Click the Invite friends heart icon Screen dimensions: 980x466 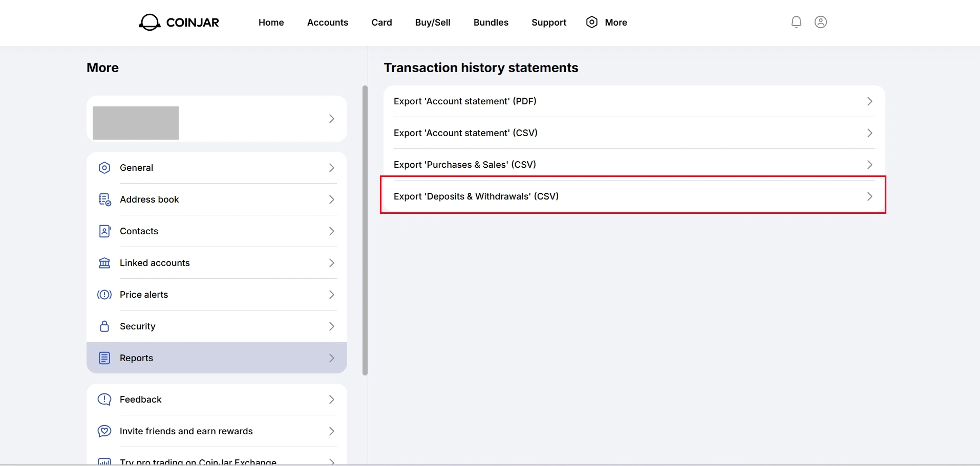[104, 431]
